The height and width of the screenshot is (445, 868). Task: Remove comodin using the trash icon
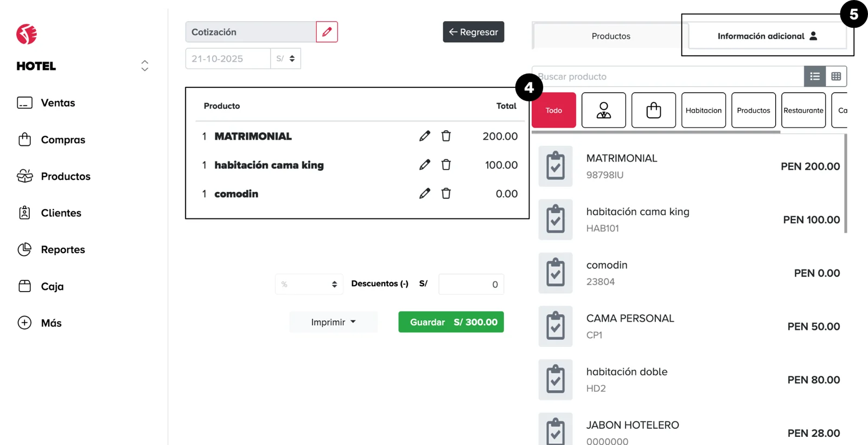pos(446,194)
